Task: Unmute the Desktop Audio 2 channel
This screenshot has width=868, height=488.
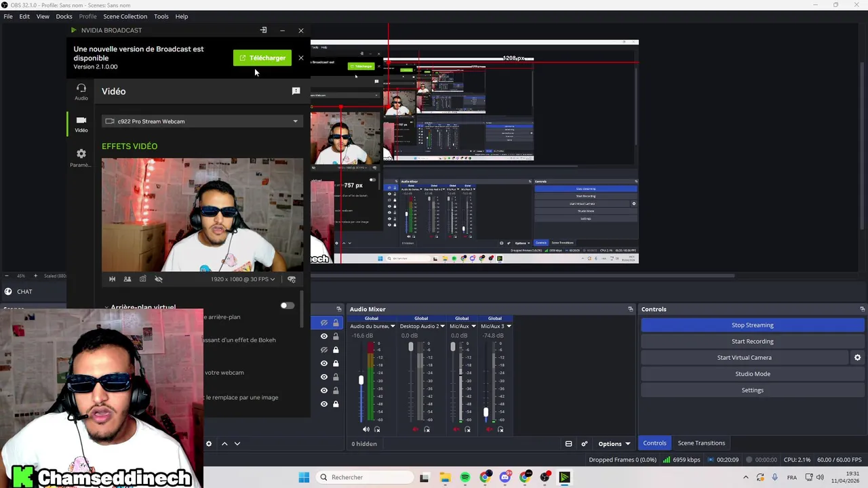Action: click(x=416, y=429)
